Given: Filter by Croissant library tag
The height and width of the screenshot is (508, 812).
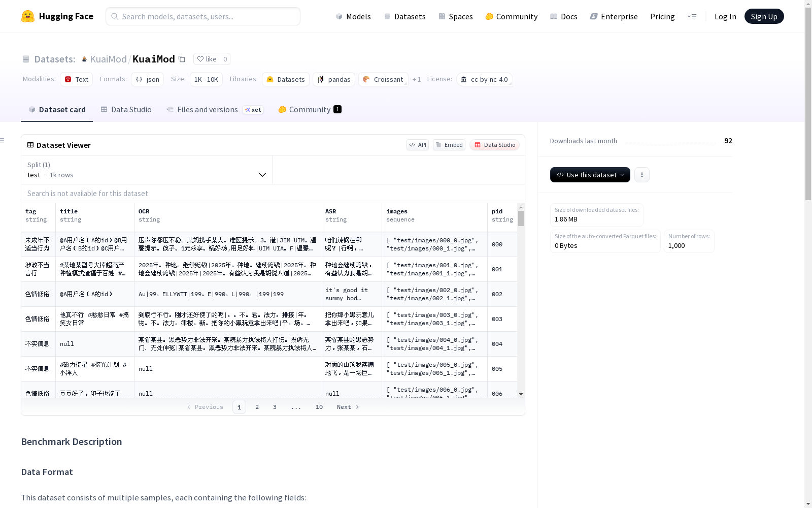Looking at the screenshot, I should tap(383, 79).
